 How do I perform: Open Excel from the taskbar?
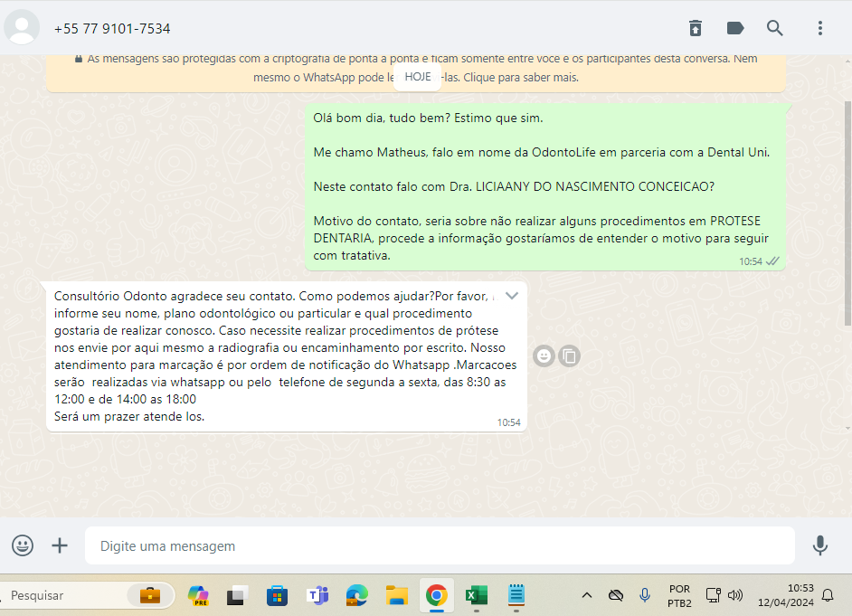(477, 595)
